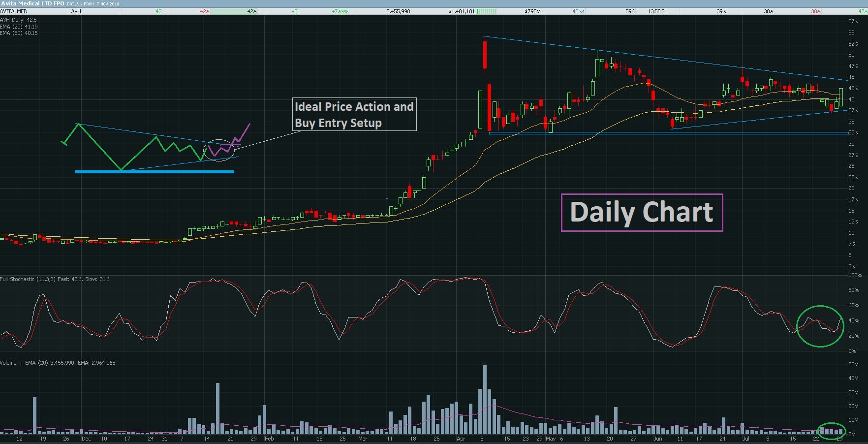Click the Apr marker on the date axis

point(461,439)
